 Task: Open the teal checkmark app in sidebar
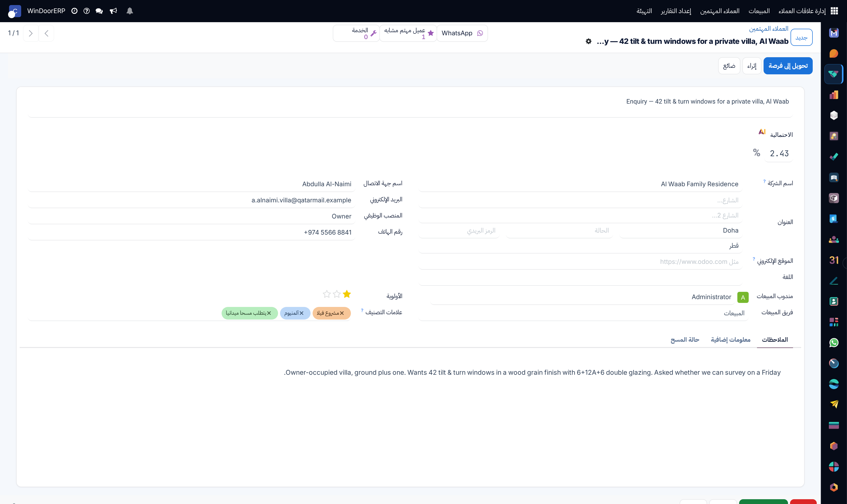(x=833, y=156)
